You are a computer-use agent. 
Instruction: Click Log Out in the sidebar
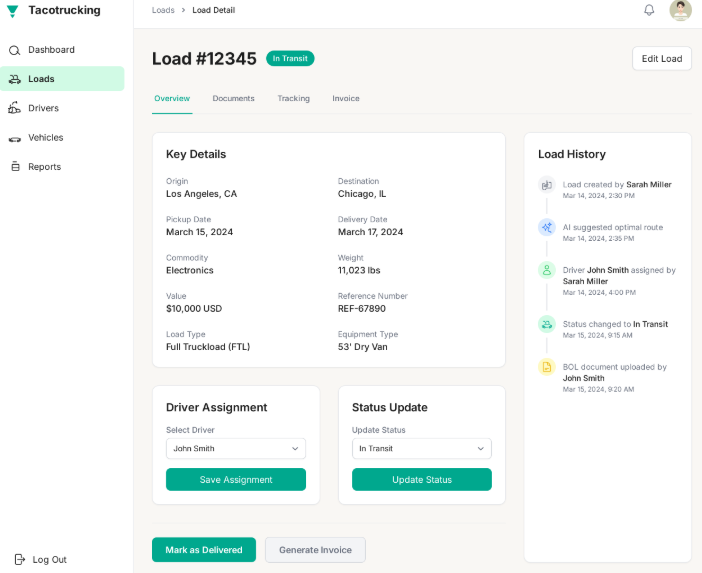[x=49, y=560]
